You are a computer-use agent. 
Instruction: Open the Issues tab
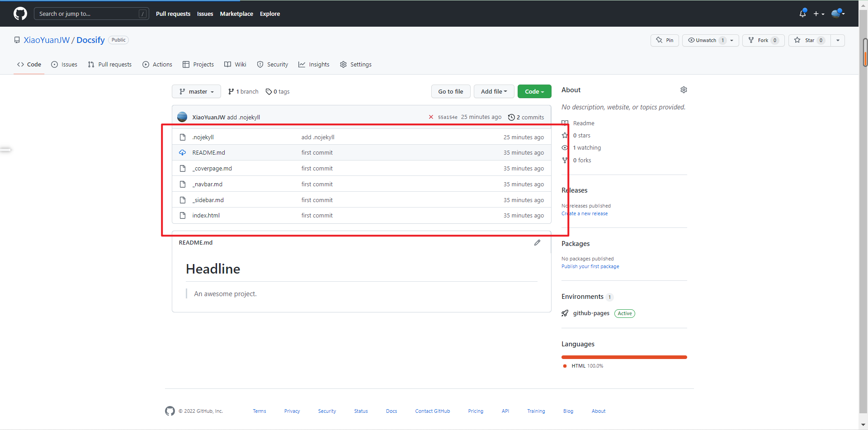coord(64,65)
